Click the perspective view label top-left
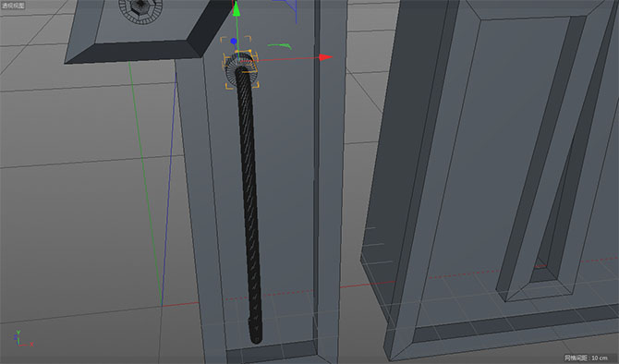The height and width of the screenshot is (364, 619). pyautogui.click(x=13, y=6)
